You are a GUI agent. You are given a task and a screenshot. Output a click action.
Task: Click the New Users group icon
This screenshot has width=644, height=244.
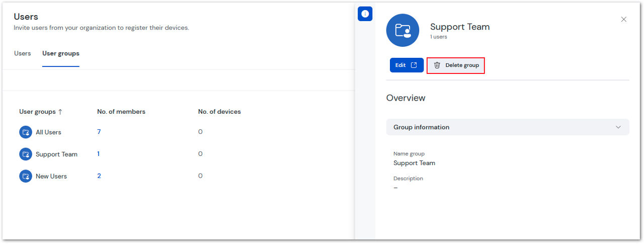pos(26,177)
